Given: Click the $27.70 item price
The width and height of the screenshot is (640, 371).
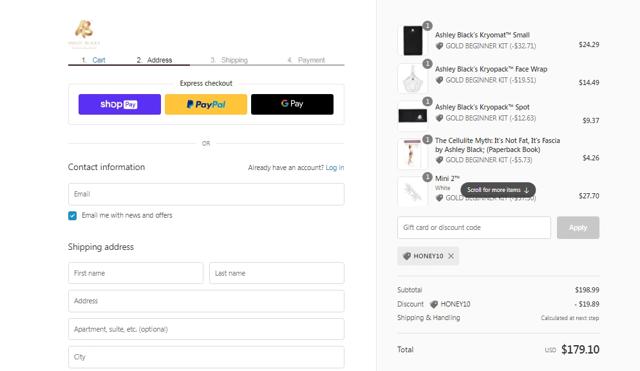Looking at the screenshot, I should [x=589, y=196].
